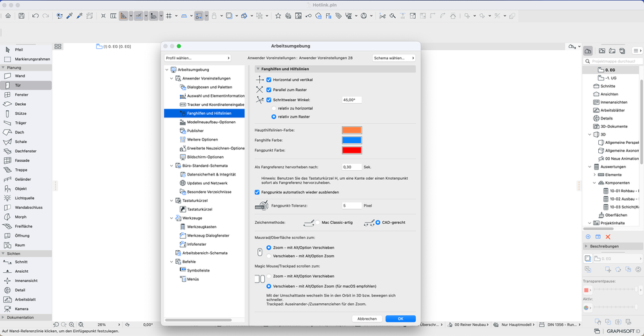This screenshot has width=644, height=336.
Task: Change Haupthilfslinien-Farbe orange swatch
Action: (x=352, y=130)
